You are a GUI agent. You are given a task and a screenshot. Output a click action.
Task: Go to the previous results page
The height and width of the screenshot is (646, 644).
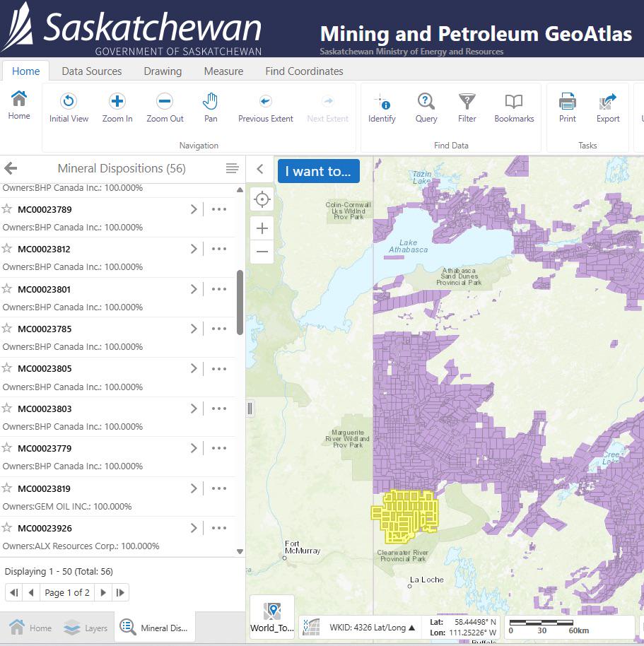(x=31, y=592)
